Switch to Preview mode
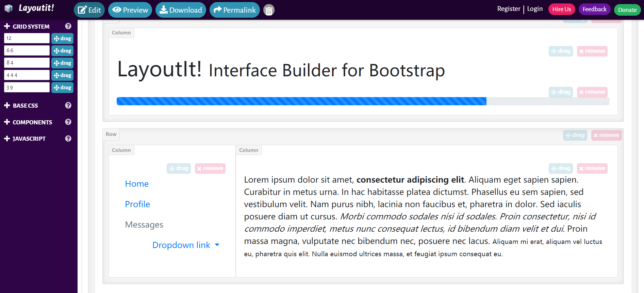The width and height of the screenshot is (644, 293). (x=130, y=10)
